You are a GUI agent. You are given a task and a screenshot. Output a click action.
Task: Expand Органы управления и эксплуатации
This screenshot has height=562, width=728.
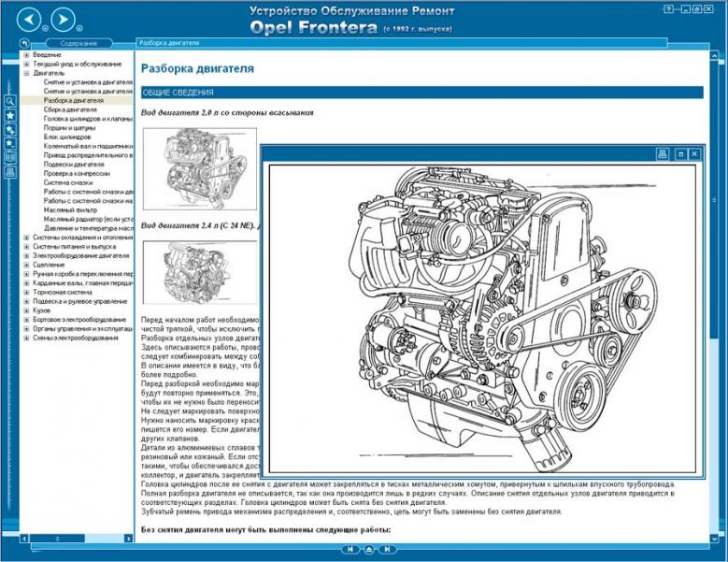click(x=26, y=329)
